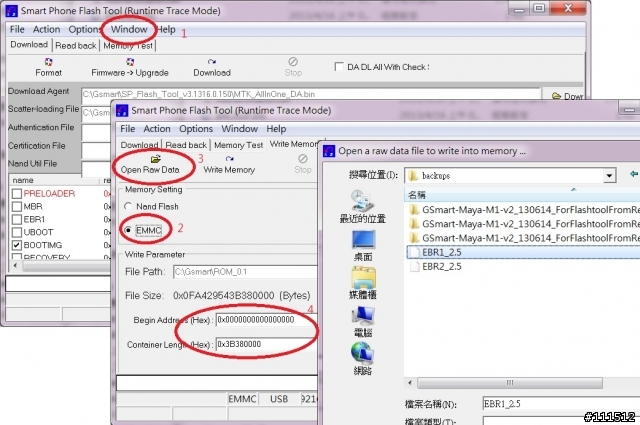Open the Help menu in the front Flash Tool window
This screenshot has height=425, width=640.
[x=276, y=129]
